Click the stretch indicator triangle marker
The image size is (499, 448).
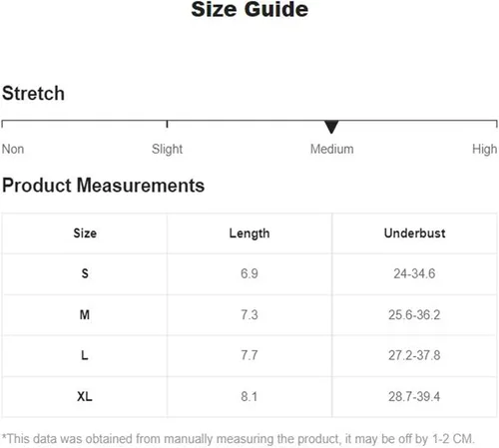[331, 127]
